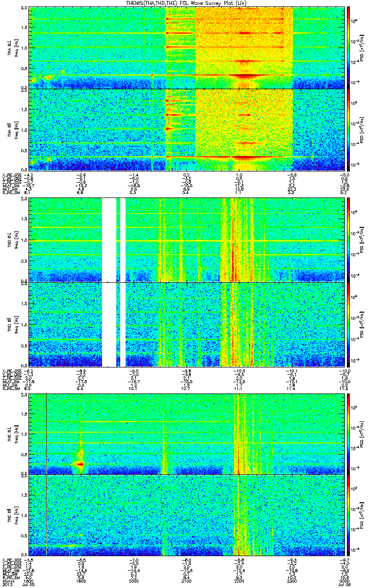Click the THA BL spectrogram panel
368x588 pixels.
tap(187, 48)
